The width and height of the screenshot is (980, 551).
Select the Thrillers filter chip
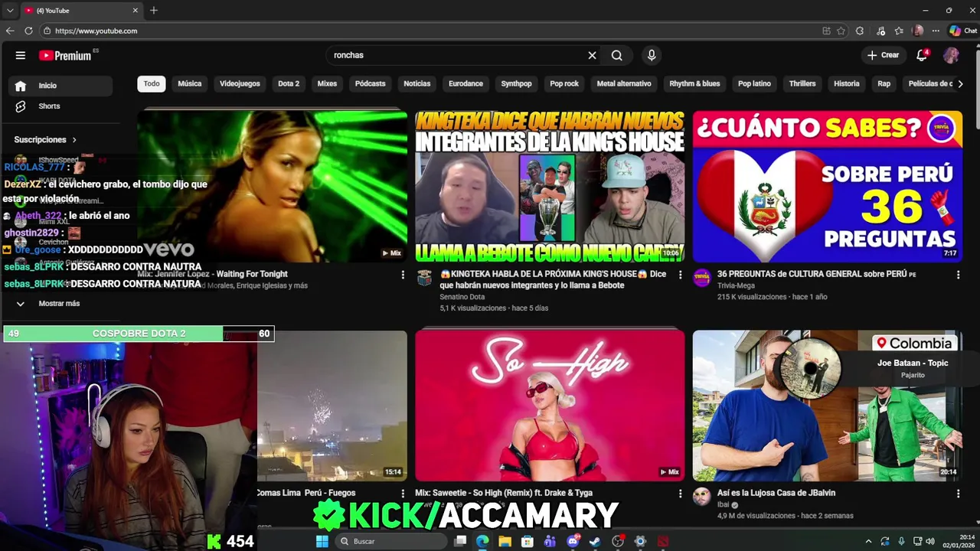tap(802, 83)
